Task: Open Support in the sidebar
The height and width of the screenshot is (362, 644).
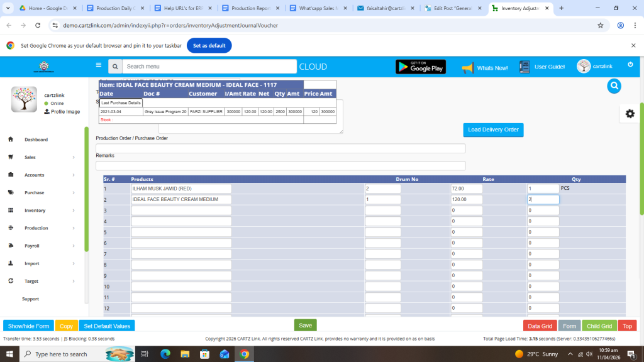Action: click(x=30, y=299)
